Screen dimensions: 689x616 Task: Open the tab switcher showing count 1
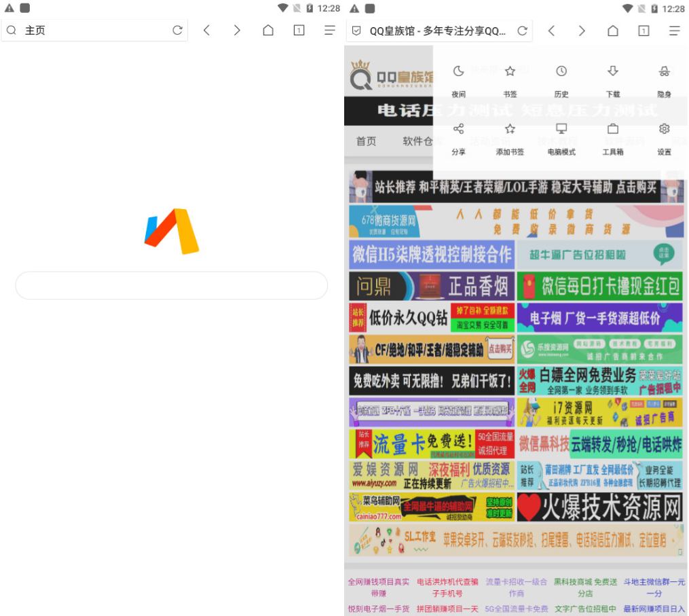coord(643,31)
